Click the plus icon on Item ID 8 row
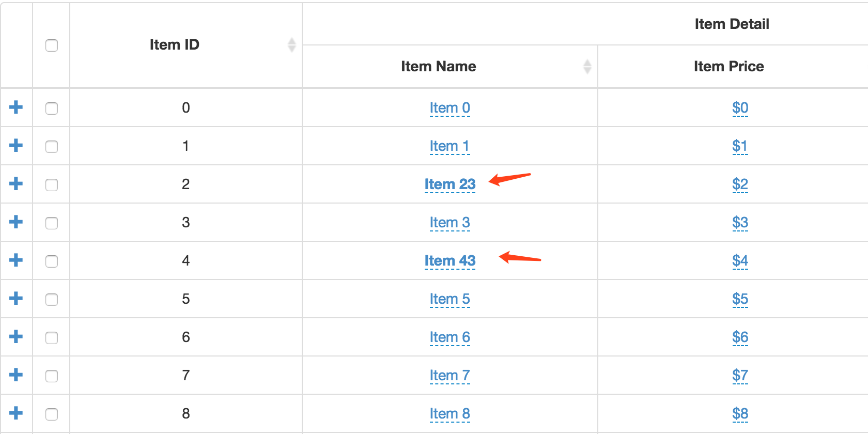The image size is (868, 434). click(16, 413)
